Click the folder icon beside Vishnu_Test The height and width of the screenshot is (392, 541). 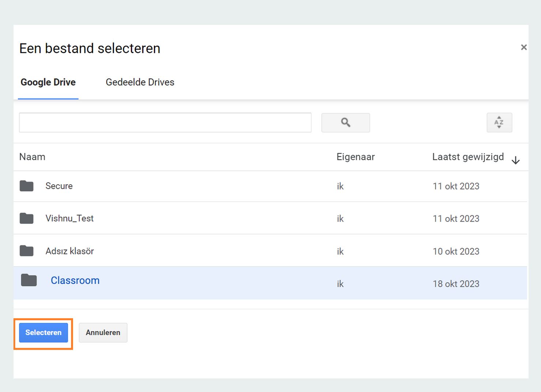(27, 218)
